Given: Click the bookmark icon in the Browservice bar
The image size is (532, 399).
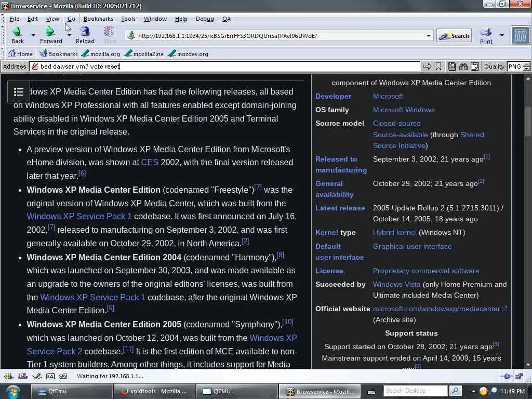Looking at the screenshot, I should 438,66.
